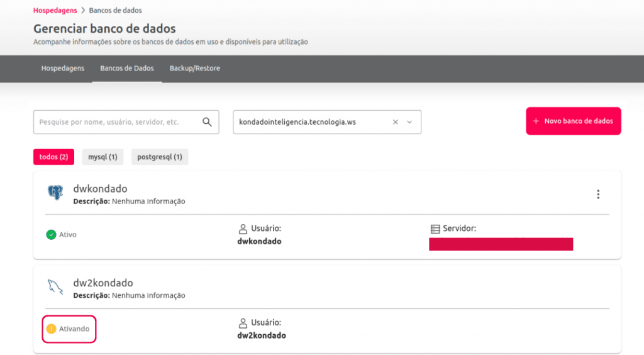
Task: Switch to the Hospedagens tab
Action: coord(62,68)
